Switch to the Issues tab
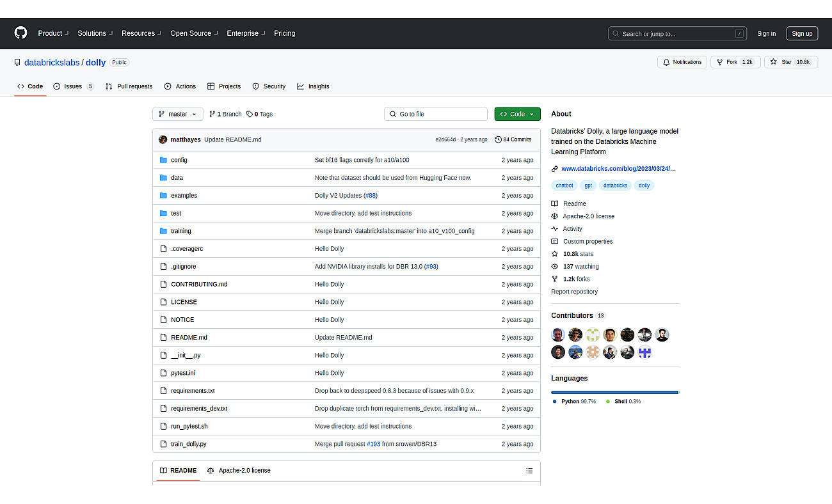This screenshot has height=504, width=832. 74,86
